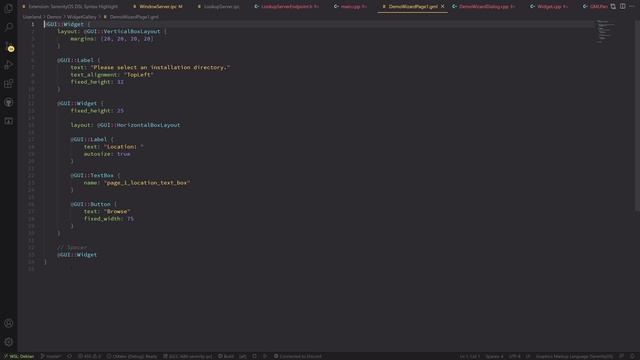Open the Search view in activity bar

click(9, 27)
